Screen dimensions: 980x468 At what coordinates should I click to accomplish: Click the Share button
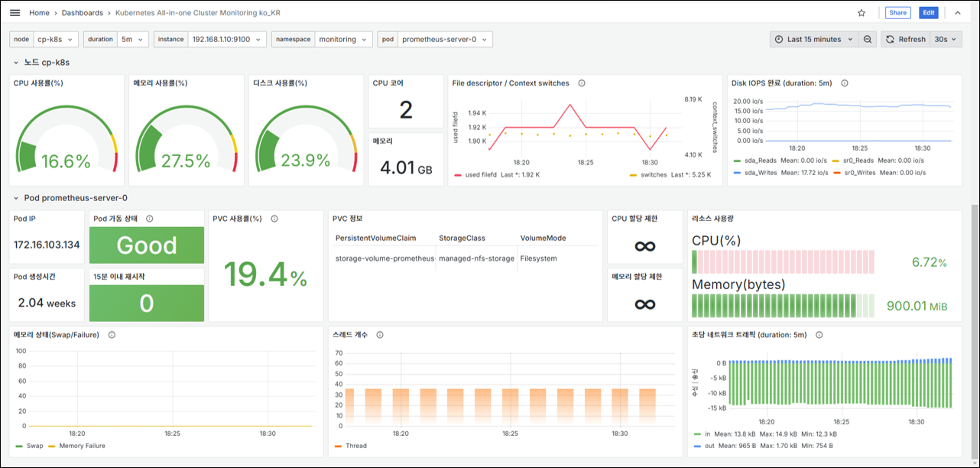coord(897,13)
